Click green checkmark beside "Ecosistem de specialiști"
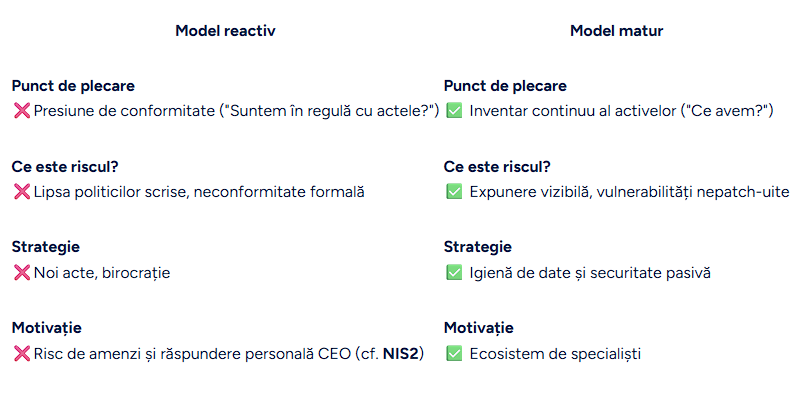The width and height of the screenshot is (799, 410). pos(454,353)
